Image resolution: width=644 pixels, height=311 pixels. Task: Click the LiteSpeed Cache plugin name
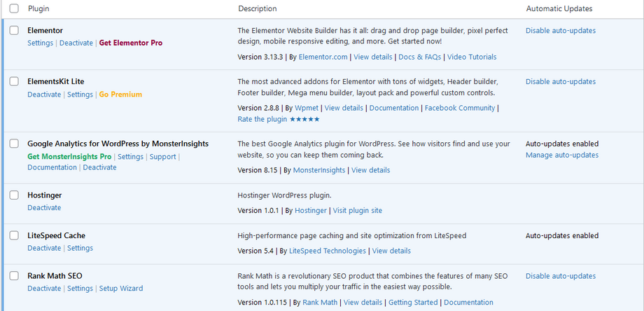(56, 236)
